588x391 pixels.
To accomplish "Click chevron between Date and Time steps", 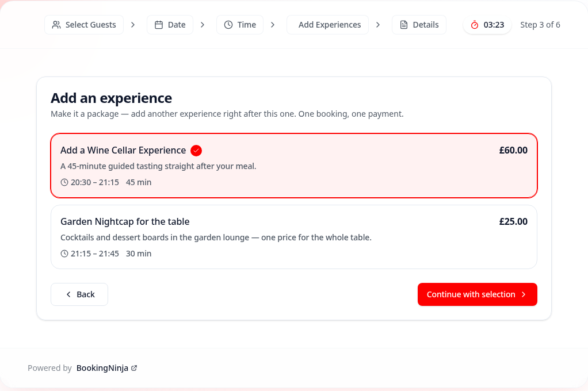I will coord(203,25).
